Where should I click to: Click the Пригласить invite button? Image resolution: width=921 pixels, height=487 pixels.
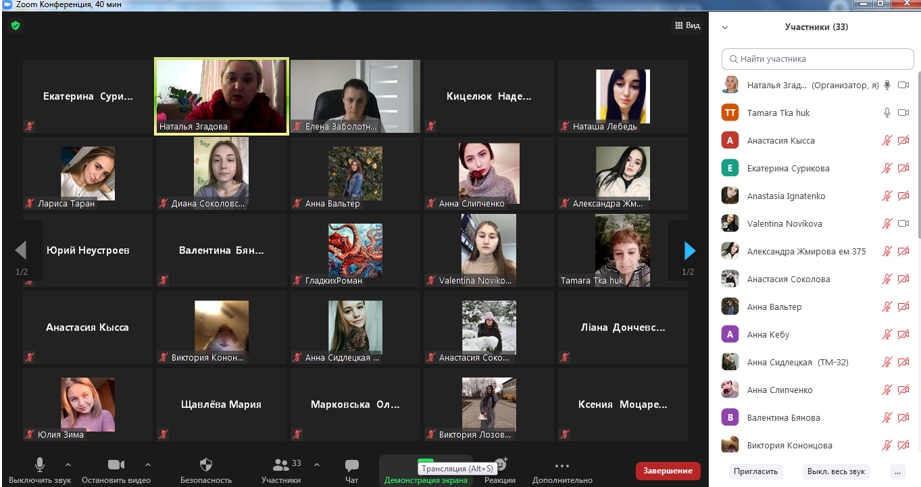pyautogui.click(x=755, y=471)
